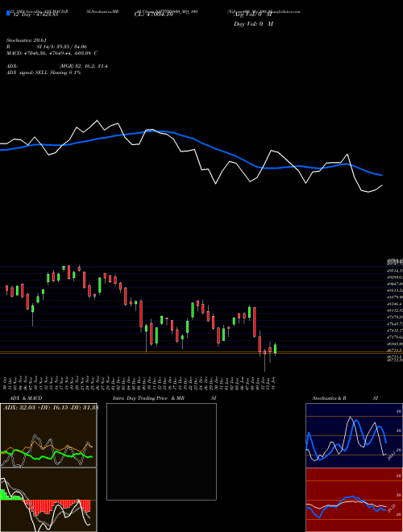Click the red RSI chart panel
This screenshot has width=403, height=532.
pos(354,500)
